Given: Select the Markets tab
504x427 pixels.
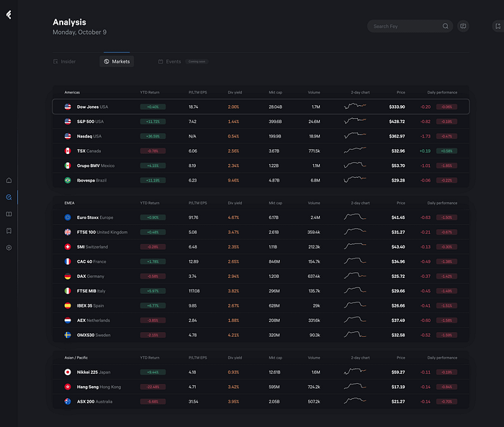Looking at the screenshot, I should [x=117, y=61].
